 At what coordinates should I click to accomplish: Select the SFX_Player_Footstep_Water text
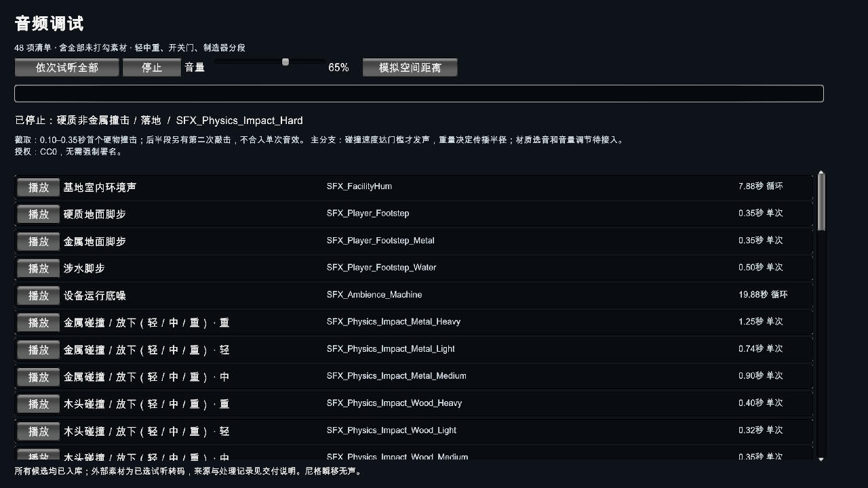click(381, 268)
